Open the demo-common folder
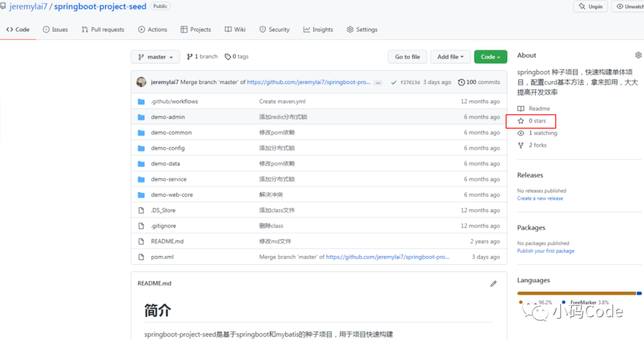The height and width of the screenshot is (340, 644). 171,132
